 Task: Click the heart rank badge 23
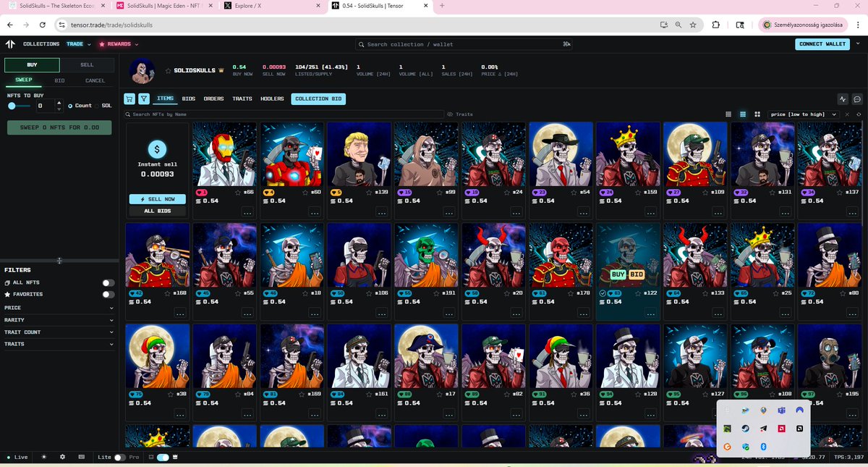539,193
